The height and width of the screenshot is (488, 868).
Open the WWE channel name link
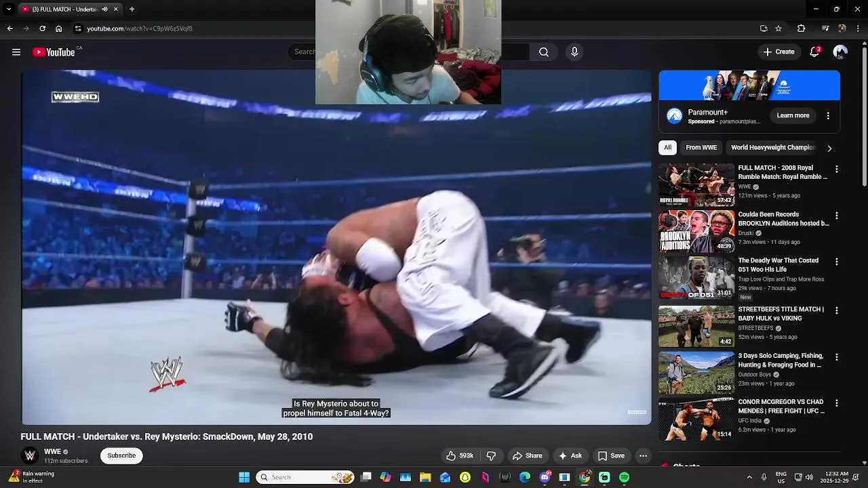coord(52,451)
